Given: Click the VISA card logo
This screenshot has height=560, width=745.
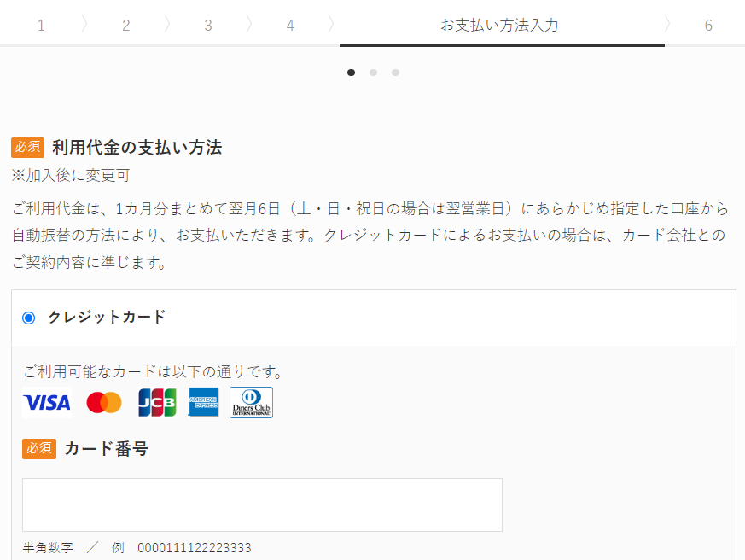Looking at the screenshot, I should pos(47,403).
